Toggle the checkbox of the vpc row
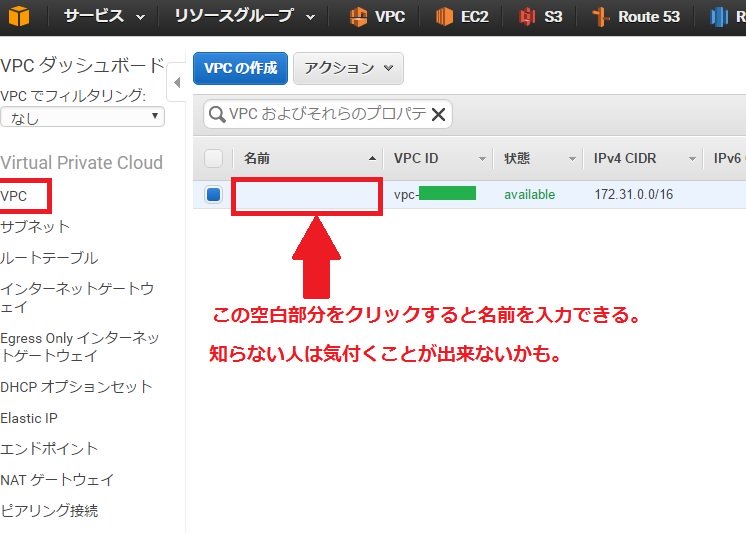 click(x=213, y=194)
